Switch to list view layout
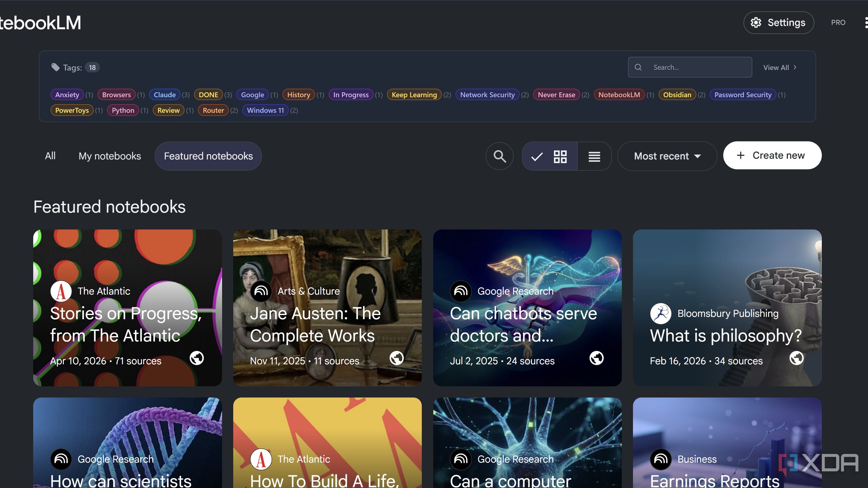The image size is (868, 488). [594, 156]
